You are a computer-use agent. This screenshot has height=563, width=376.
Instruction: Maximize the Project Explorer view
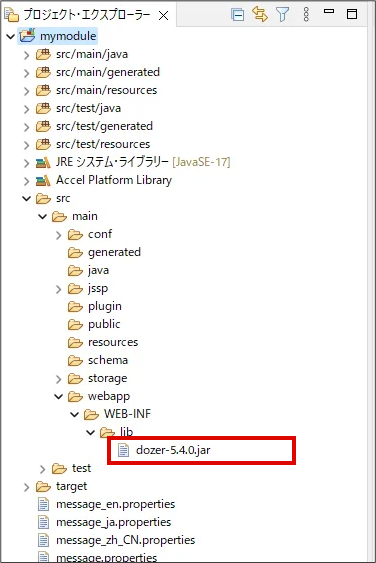click(352, 14)
